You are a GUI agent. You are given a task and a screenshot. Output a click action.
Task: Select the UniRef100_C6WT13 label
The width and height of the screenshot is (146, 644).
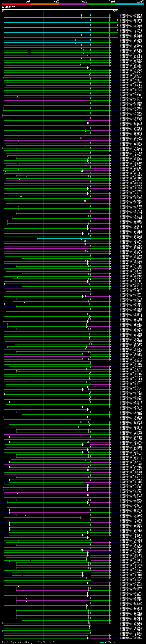[131, 181]
